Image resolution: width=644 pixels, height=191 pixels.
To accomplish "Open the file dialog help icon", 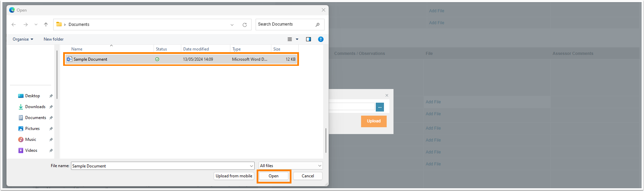I will tap(320, 39).
